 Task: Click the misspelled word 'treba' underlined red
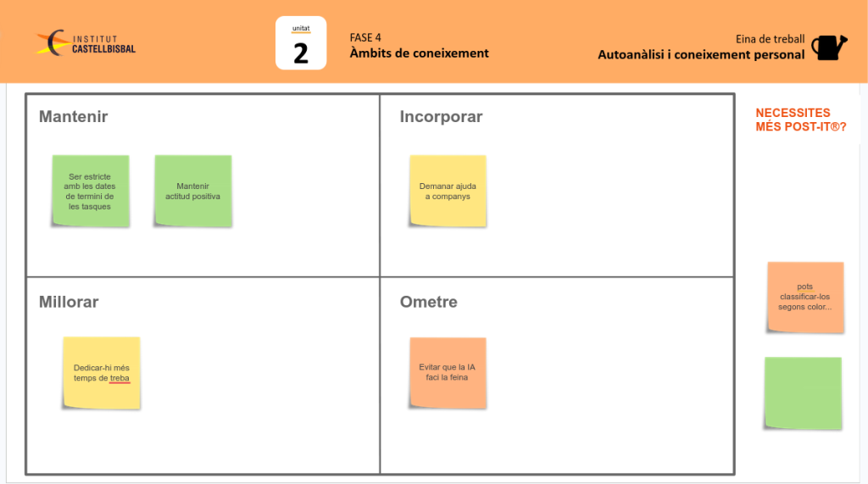click(120, 378)
